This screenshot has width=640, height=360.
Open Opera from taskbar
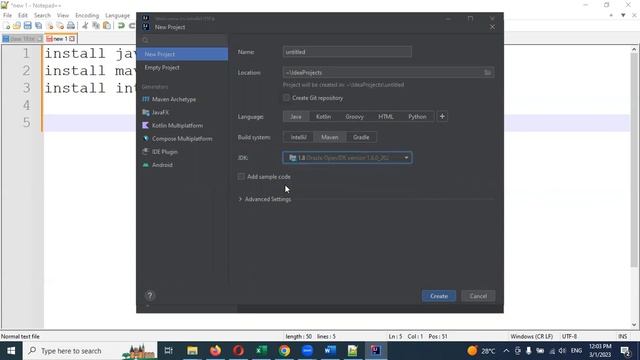[x=238, y=351]
